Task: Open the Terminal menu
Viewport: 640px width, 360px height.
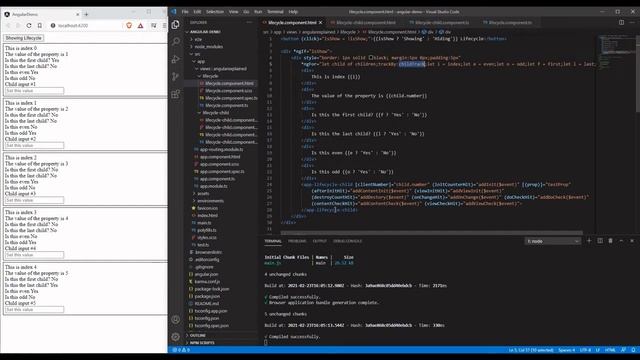Action: tap(275, 11)
